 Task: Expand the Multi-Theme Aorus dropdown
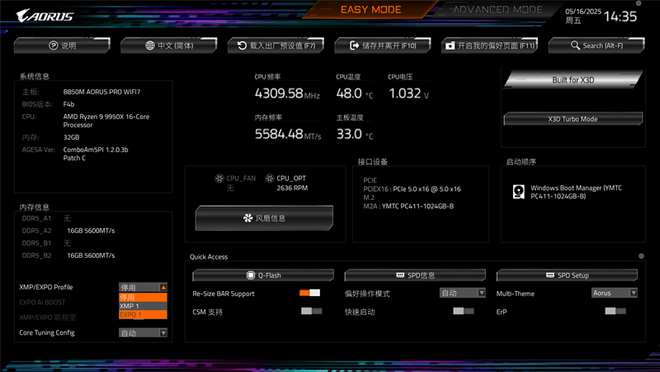[614, 293]
